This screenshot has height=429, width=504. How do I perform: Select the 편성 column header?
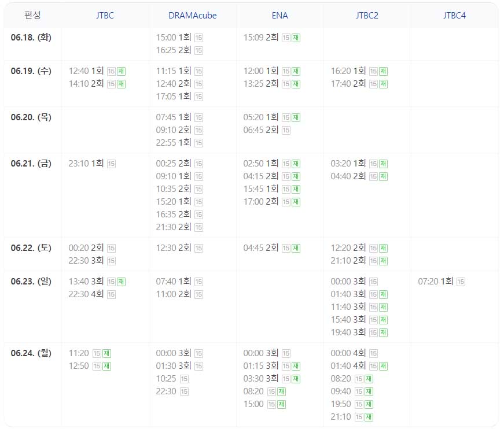32,15
